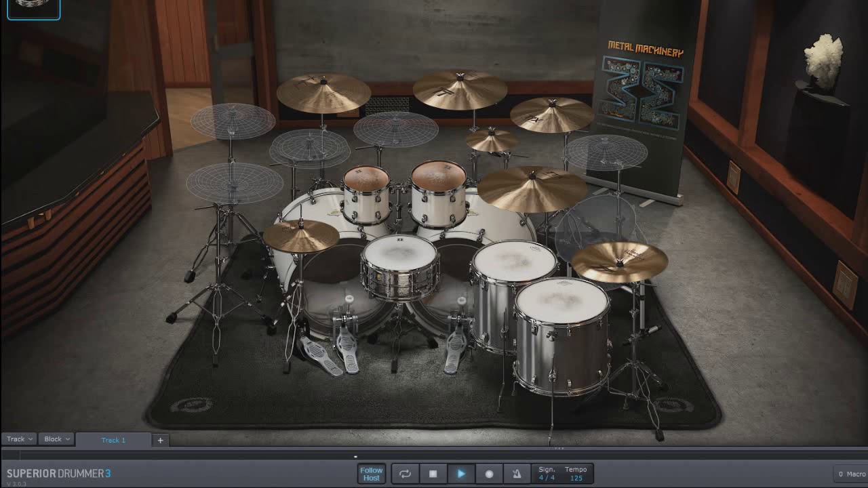Select the cymbal beside the floor toms
The width and height of the screenshot is (868, 488).
point(620,262)
